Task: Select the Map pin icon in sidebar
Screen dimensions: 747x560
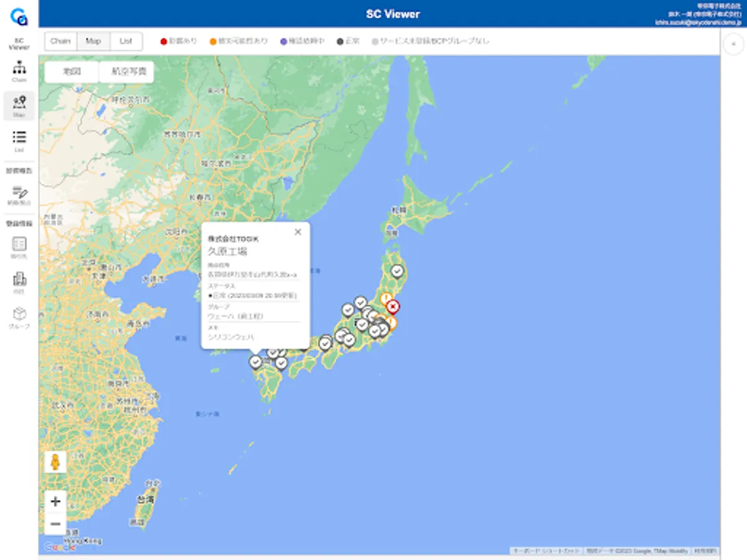Action: point(19,106)
